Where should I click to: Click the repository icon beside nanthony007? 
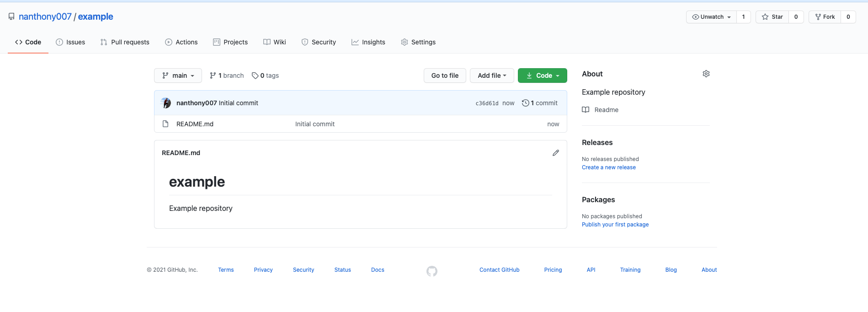11,16
